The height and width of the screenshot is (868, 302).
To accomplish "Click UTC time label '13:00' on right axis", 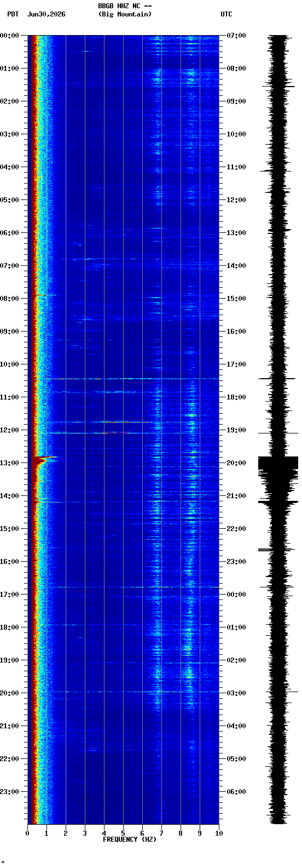I will (236, 233).
